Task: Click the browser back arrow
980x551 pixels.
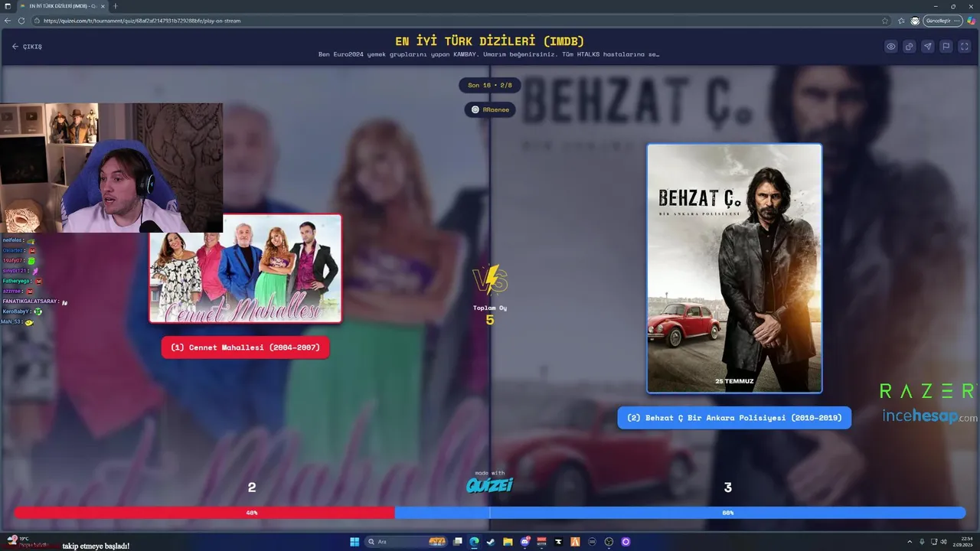Action: click(x=9, y=21)
